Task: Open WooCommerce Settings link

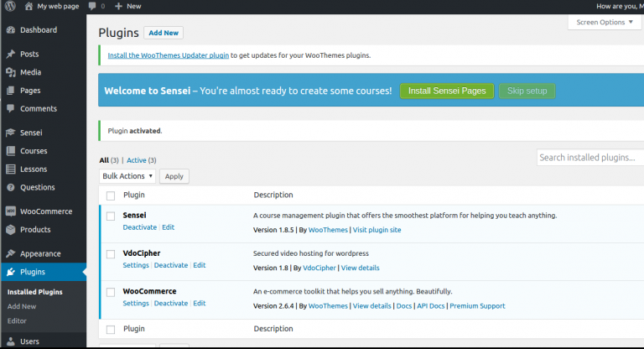Action: pyautogui.click(x=136, y=304)
